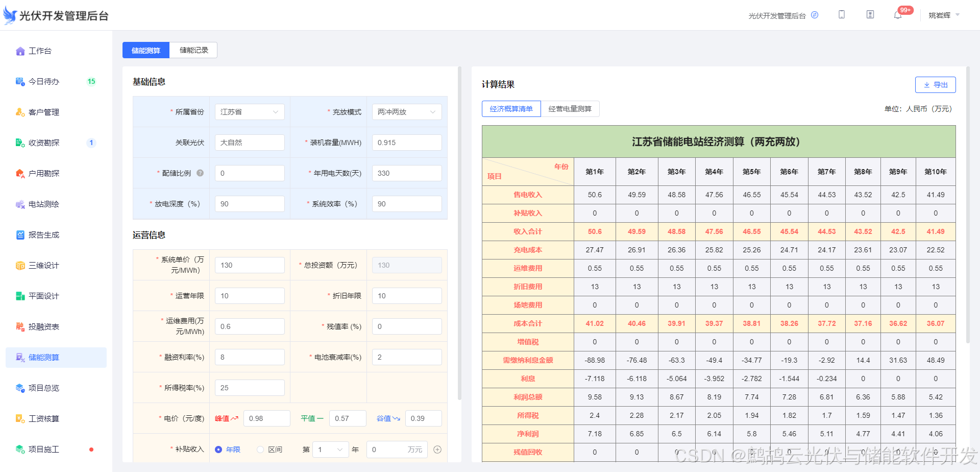Switch to the 储能记录 tab
This screenshot has height=472, width=980.
[x=194, y=50]
